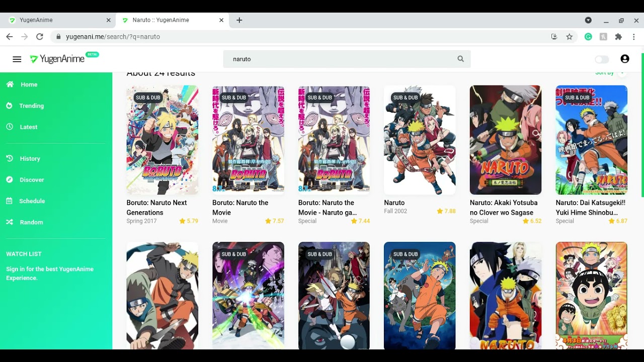Click the YugenAnime logo
Screen dimensions: 644x362
point(64,58)
